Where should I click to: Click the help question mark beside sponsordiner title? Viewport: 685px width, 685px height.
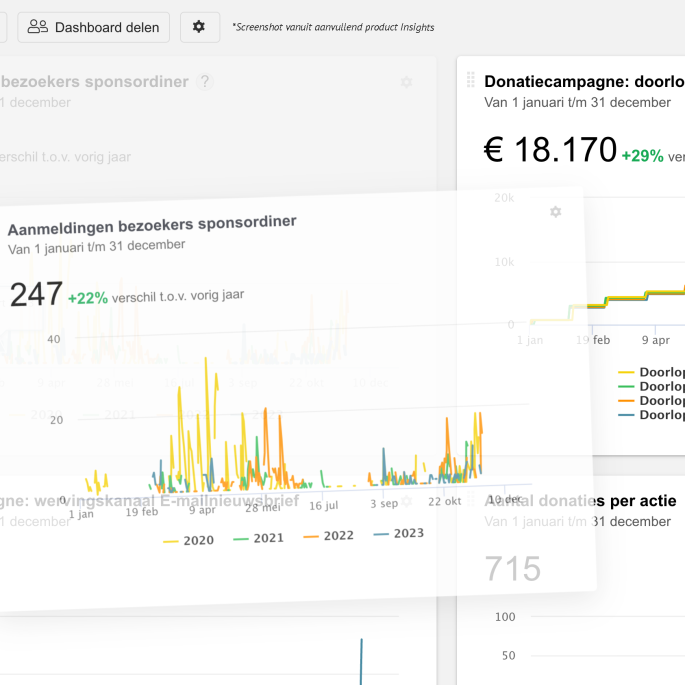coord(205,82)
